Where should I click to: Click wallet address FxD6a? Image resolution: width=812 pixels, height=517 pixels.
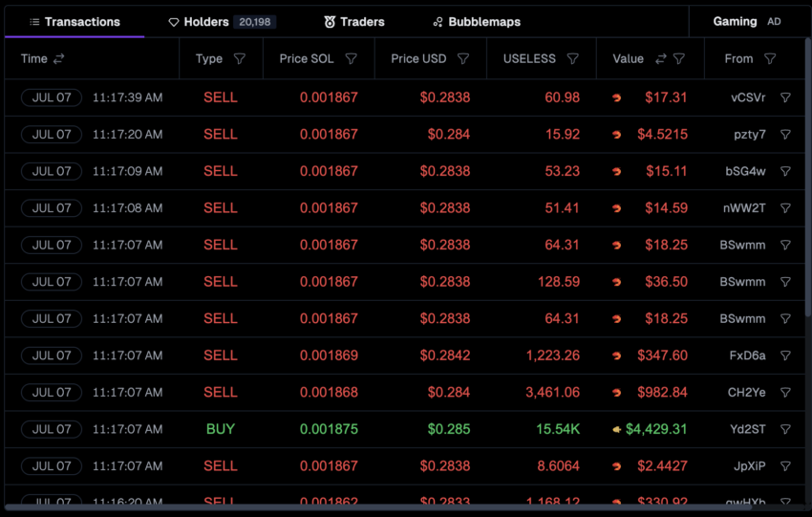click(x=747, y=355)
